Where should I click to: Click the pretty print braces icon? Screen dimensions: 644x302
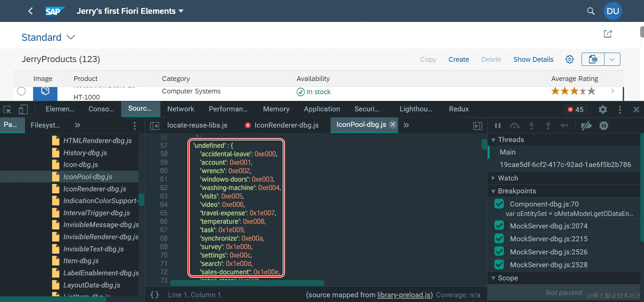pyautogui.click(x=155, y=295)
